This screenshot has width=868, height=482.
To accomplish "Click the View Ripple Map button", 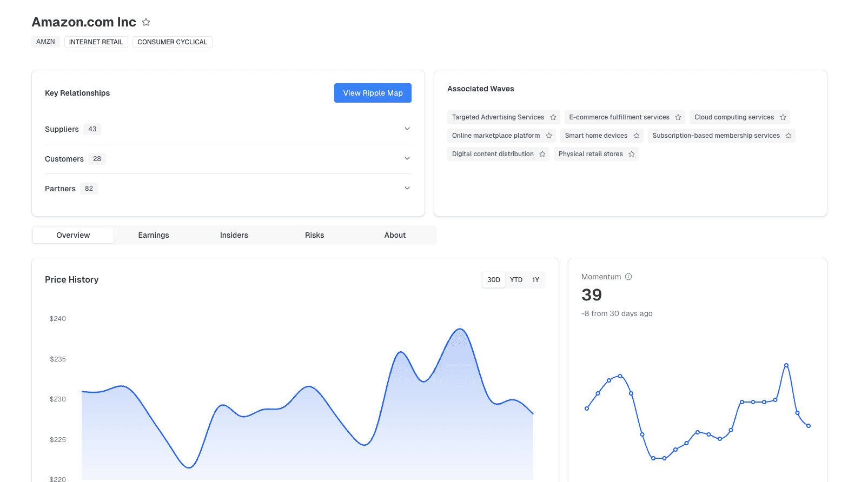I will pyautogui.click(x=373, y=93).
